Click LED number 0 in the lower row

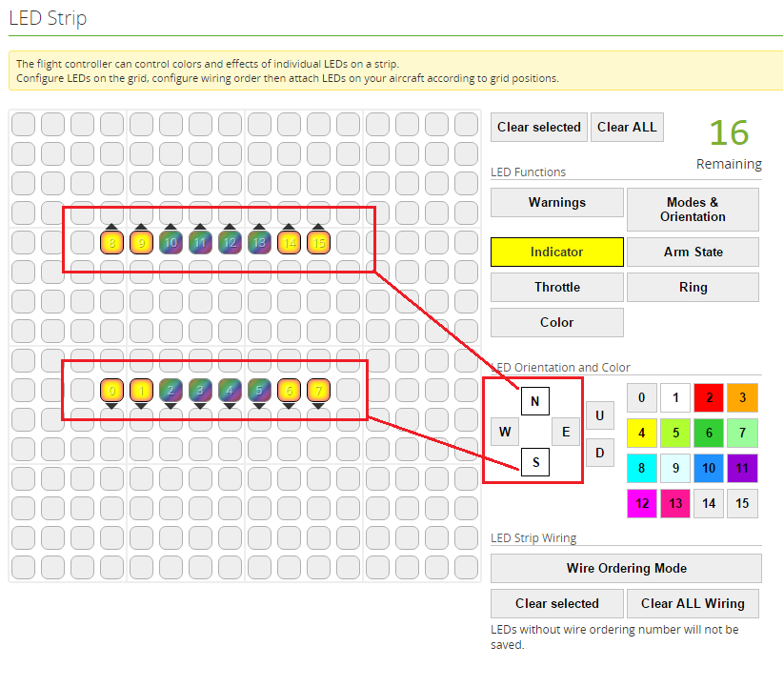tap(111, 390)
